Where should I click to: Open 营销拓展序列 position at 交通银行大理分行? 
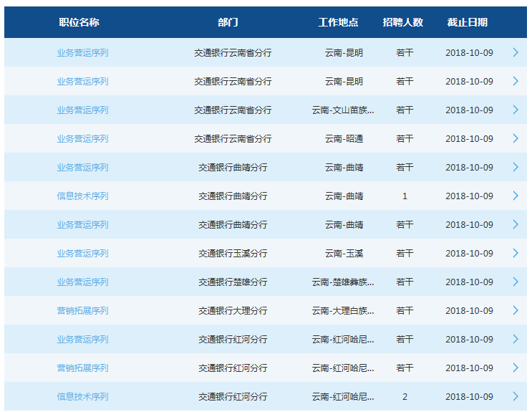click(x=82, y=310)
